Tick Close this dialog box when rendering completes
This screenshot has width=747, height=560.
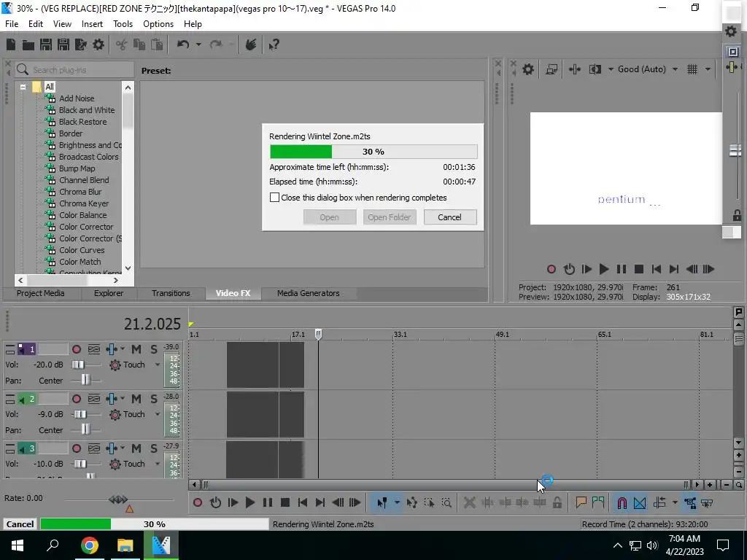coord(274,197)
